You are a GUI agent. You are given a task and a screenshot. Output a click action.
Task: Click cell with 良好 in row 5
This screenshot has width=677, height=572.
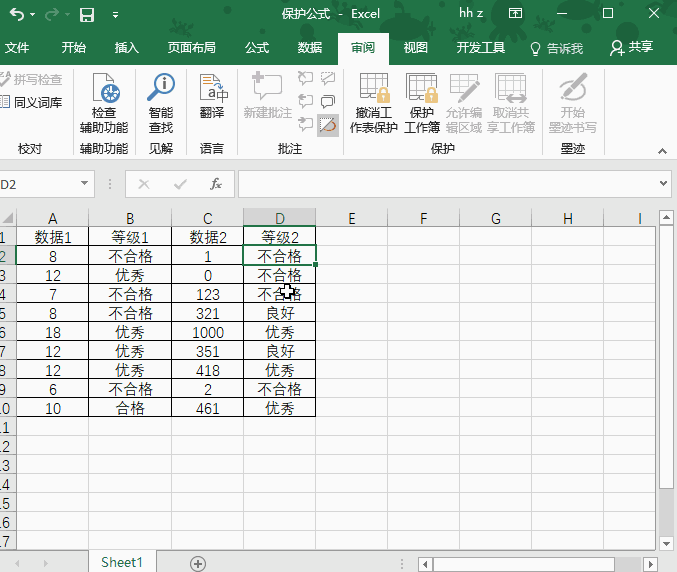point(280,313)
